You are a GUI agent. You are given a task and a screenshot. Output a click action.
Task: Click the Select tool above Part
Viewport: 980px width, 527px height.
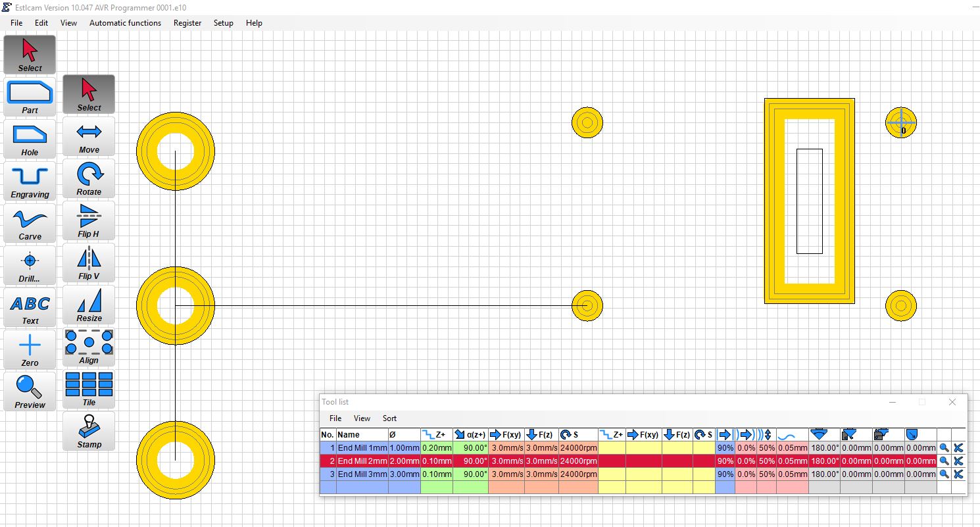(x=30, y=55)
